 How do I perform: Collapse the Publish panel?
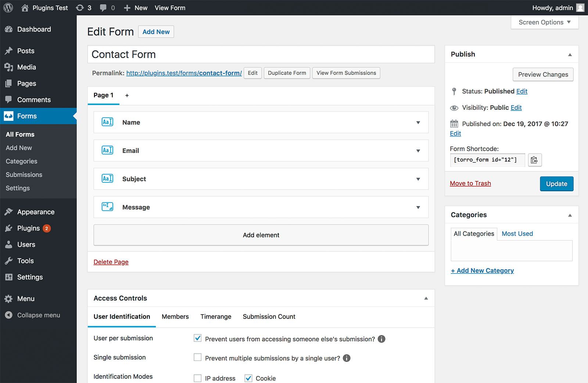[x=570, y=54]
